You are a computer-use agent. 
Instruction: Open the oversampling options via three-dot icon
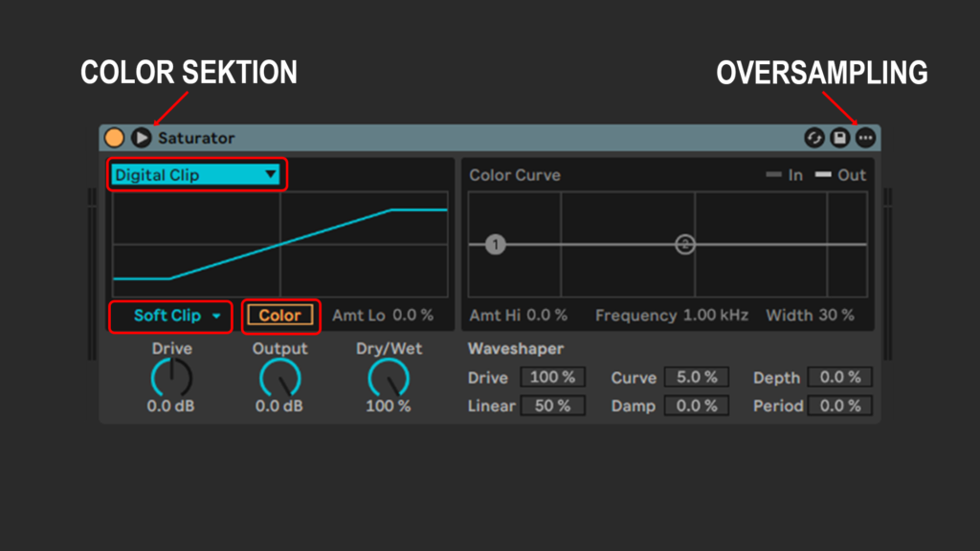[866, 138]
